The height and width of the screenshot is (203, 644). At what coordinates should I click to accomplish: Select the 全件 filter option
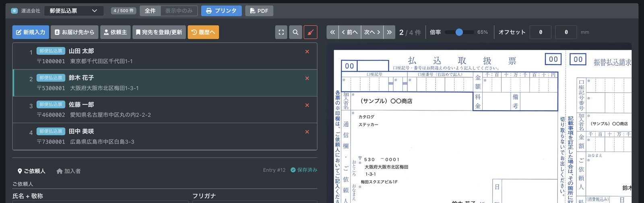pos(150,11)
